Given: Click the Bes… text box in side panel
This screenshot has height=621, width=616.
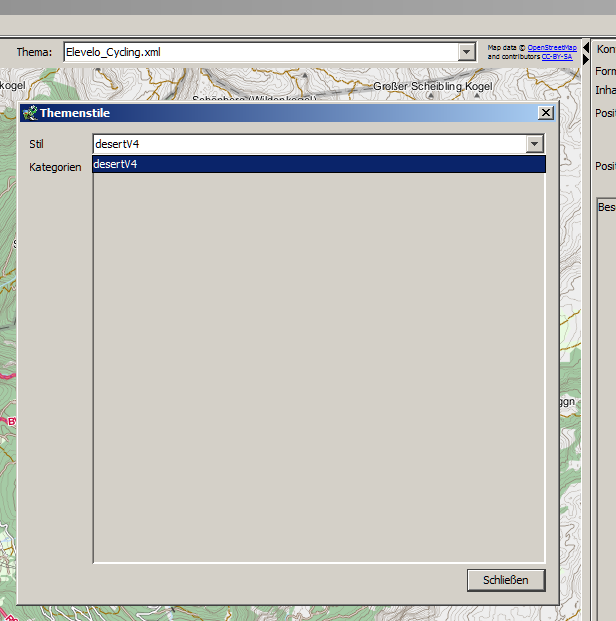Looking at the screenshot, I should pyautogui.click(x=606, y=300).
